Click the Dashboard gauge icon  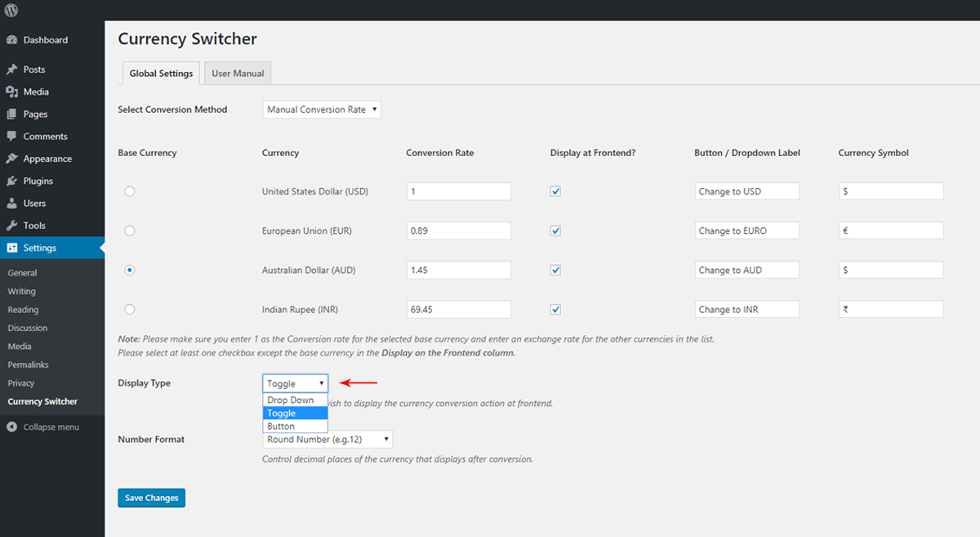(x=11, y=40)
